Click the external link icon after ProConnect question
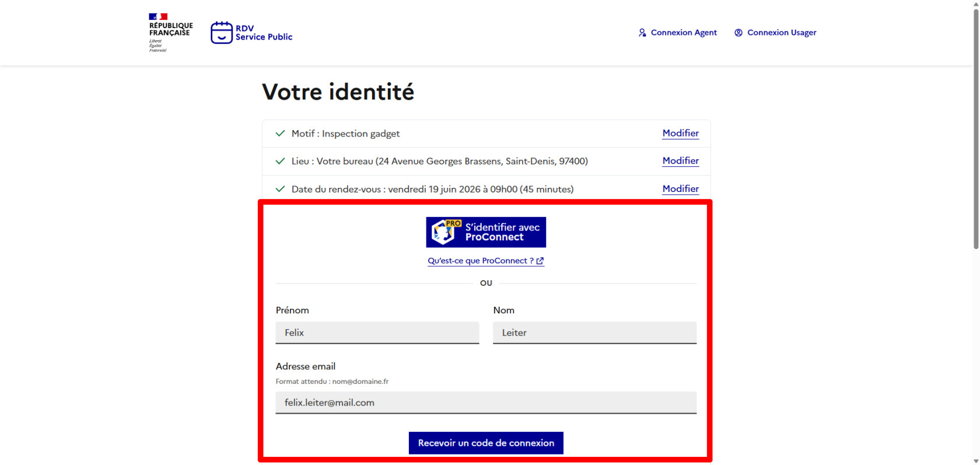This screenshot has width=980, height=465. click(x=540, y=261)
